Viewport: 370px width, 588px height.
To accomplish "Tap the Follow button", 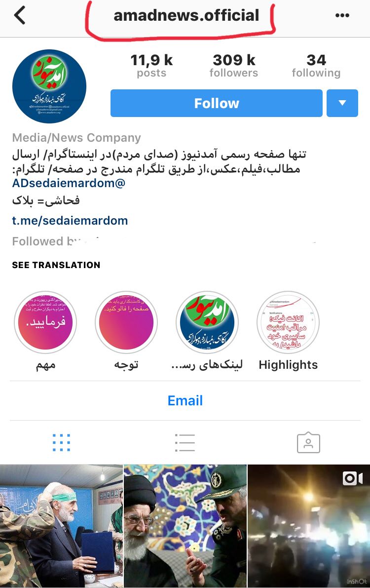I will [216, 103].
